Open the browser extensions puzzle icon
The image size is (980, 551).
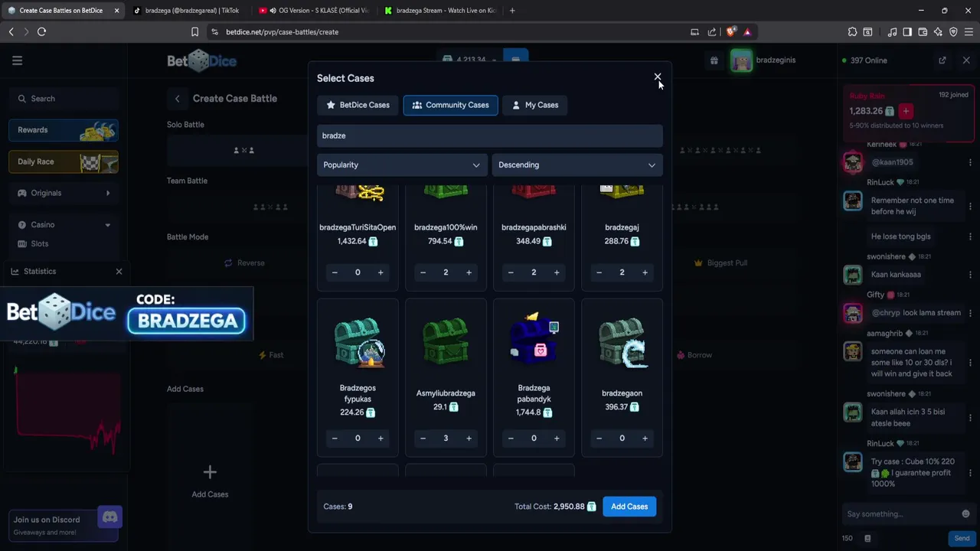coord(852,32)
